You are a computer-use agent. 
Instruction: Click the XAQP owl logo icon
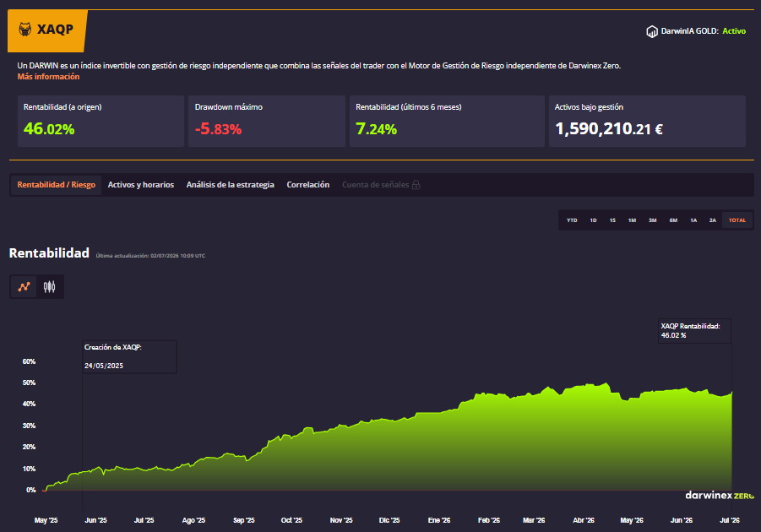pyautogui.click(x=24, y=30)
